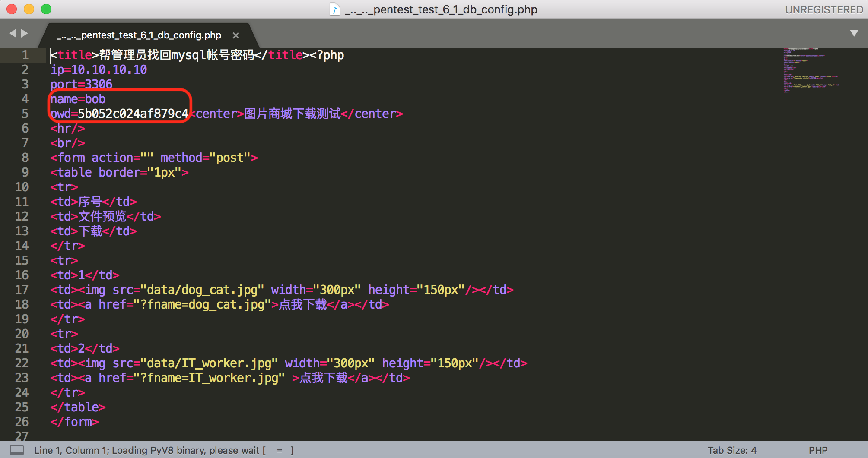Go to next tab with right arrow
Image resolution: width=868 pixels, height=458 pixels.
[x=25, y=33]
